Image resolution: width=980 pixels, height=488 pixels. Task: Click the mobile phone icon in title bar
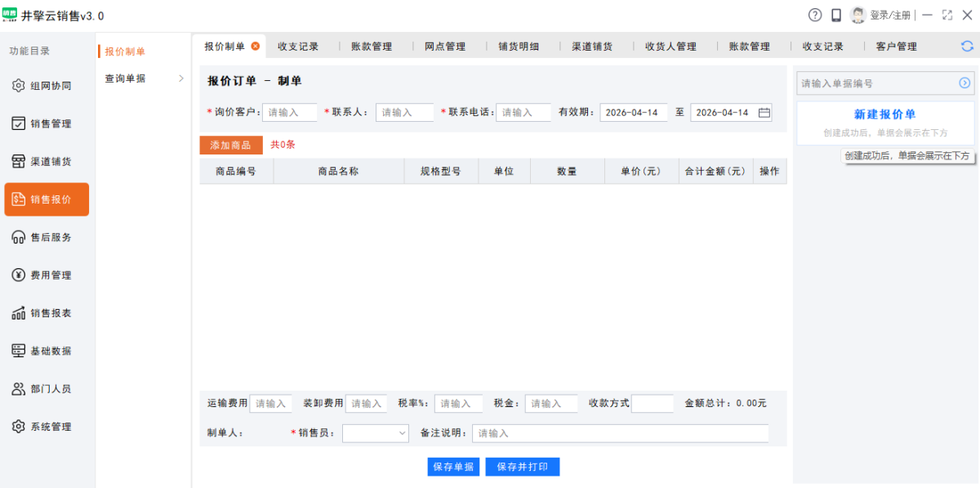[x=836, y=16]
